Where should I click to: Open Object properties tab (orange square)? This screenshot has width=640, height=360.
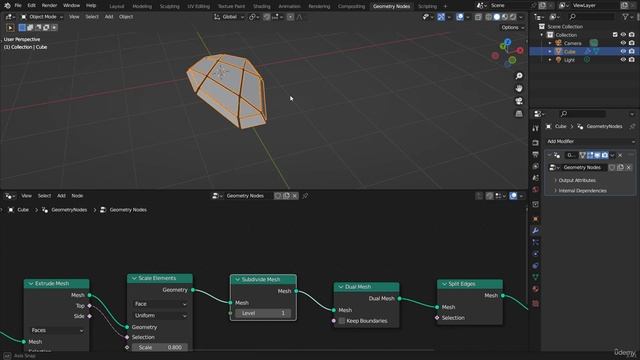536,219
